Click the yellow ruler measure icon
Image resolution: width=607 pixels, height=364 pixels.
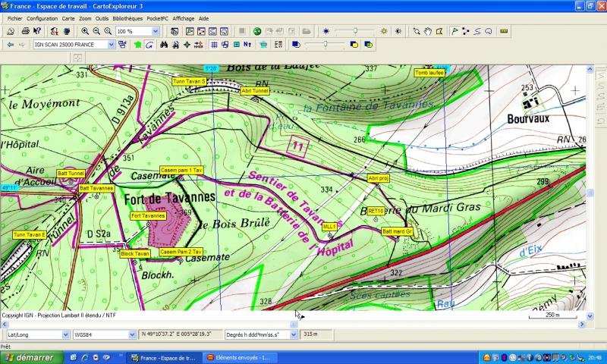504,31
